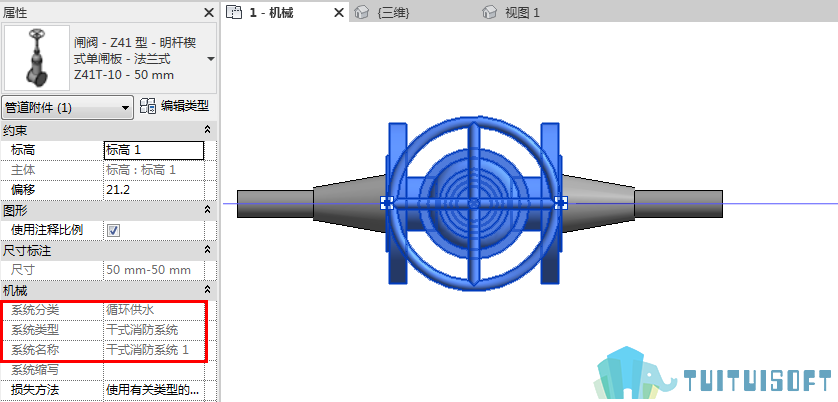Image resolution: width=838 pixels, height=402 pixels.
Task: Click the 标高 value field 标高 1
Action: [x=154, y=150]
